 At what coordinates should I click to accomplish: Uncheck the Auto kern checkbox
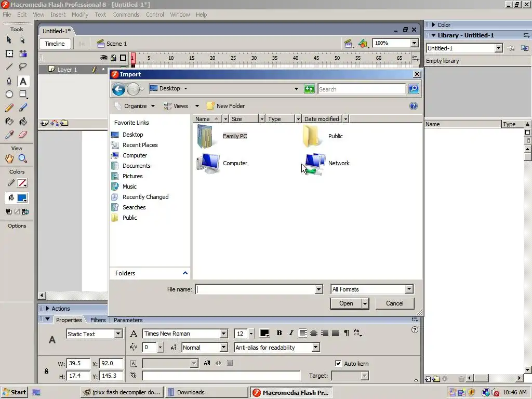tap(338, 363)
